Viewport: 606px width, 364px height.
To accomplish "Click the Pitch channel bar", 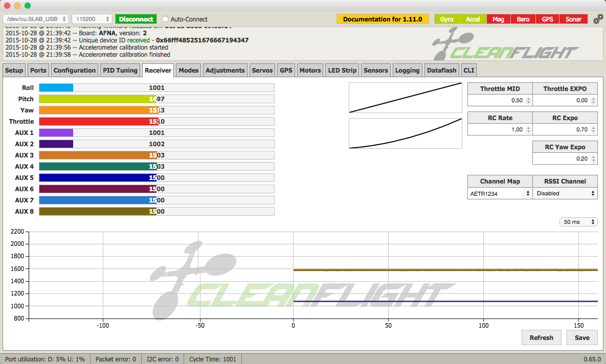I will pyautogui.click(x=156, y=99).
